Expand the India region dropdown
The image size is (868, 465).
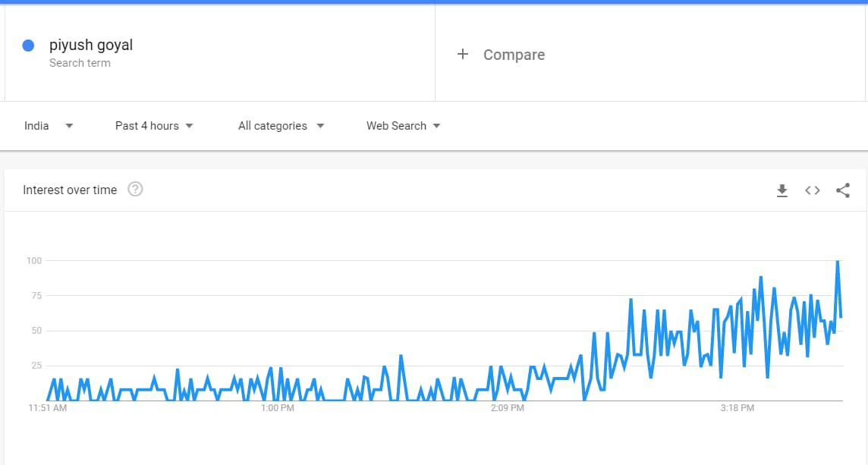tap(48, 126)
